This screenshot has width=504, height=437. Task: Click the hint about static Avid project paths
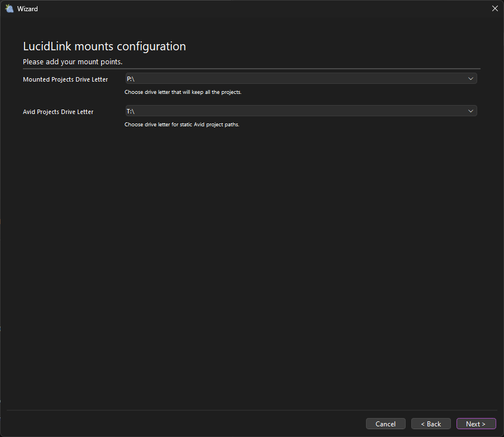[x=182, y=125]
